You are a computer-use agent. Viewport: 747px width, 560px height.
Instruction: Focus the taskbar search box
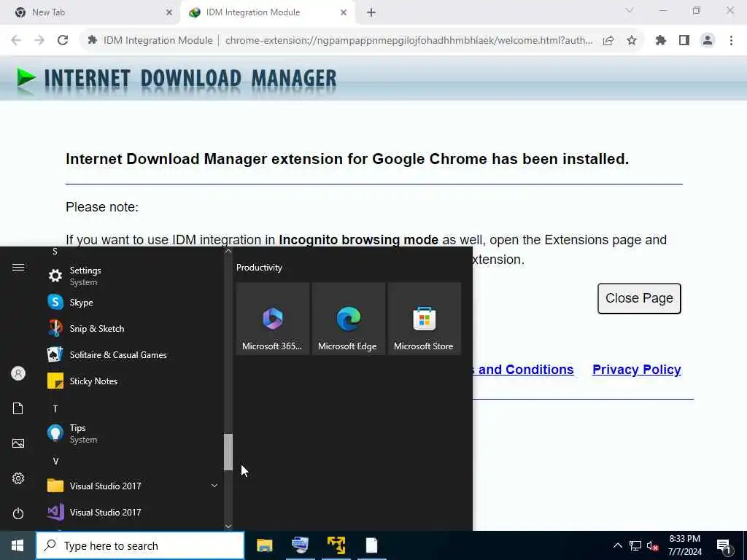(x=140, y=545)
